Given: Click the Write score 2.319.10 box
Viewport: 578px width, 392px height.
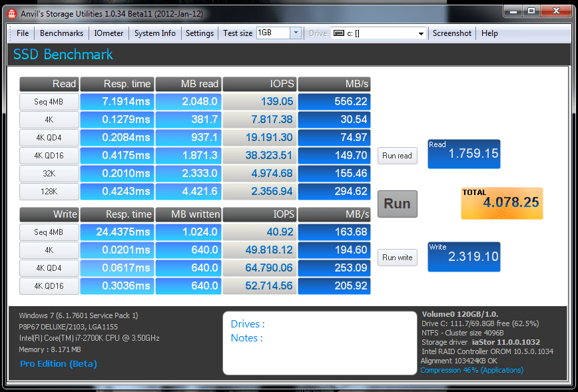Looking at the screenshot, I should coord(464,257).
